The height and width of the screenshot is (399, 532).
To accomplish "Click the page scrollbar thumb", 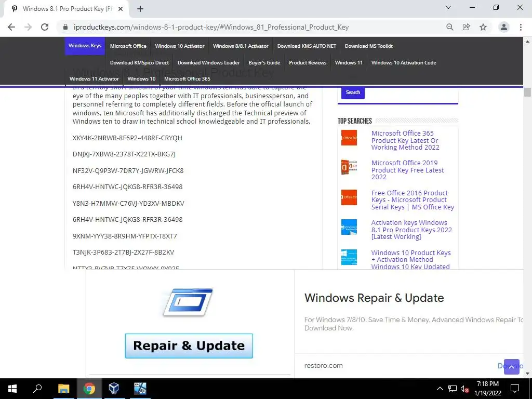I will click(527, 92).
